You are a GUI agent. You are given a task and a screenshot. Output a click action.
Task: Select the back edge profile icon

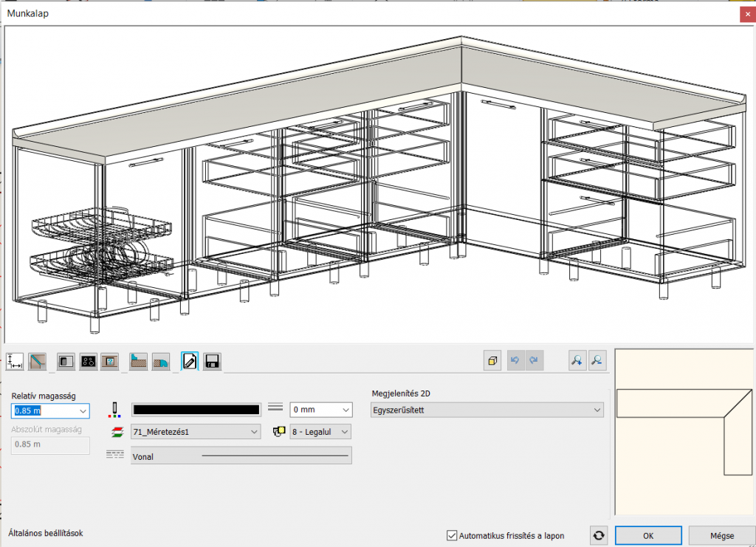(138, 361)
